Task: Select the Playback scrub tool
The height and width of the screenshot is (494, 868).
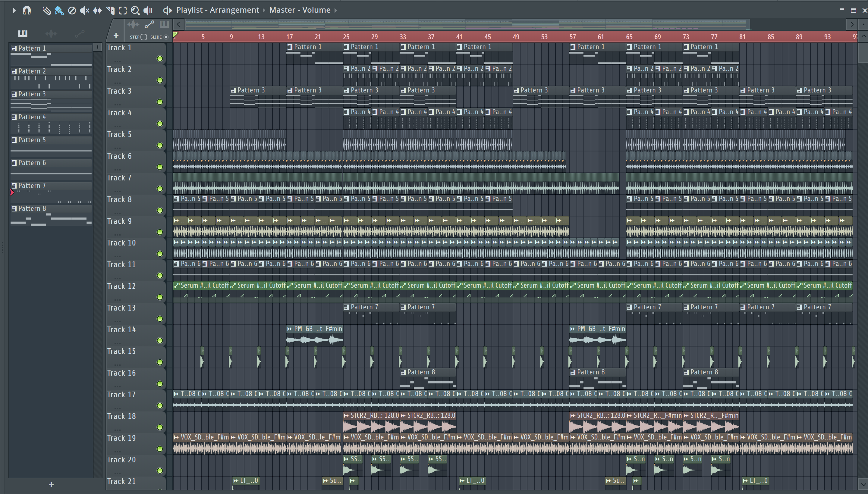Action: click(148, 11)
